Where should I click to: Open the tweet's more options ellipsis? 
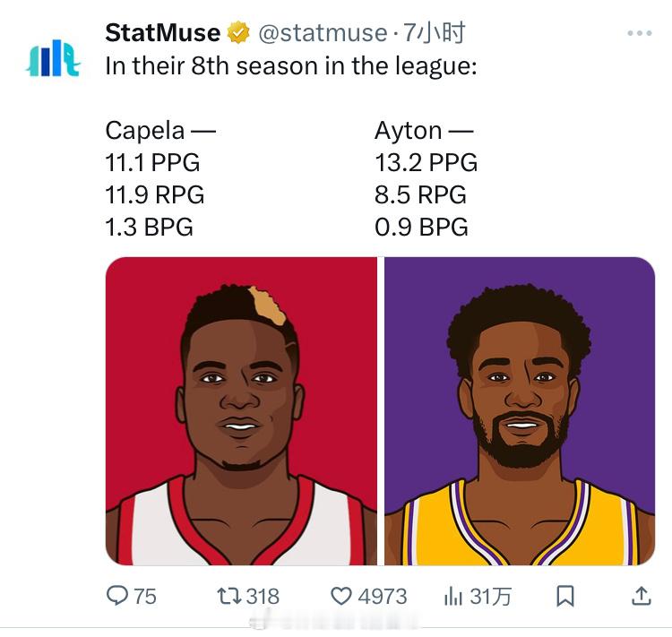[639, 34]
